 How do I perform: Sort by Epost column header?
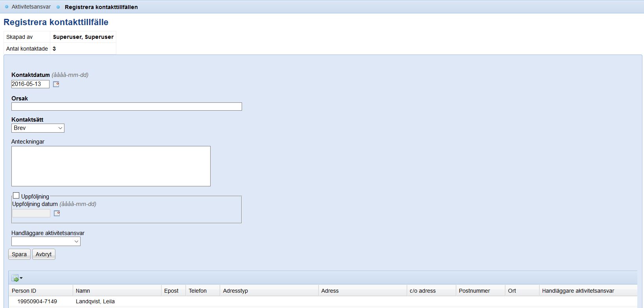174,291
